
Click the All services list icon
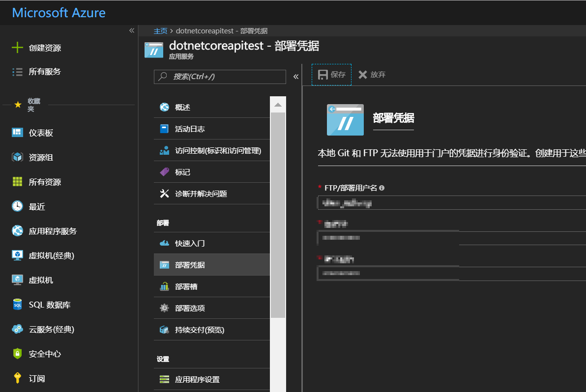coord(17,72)
